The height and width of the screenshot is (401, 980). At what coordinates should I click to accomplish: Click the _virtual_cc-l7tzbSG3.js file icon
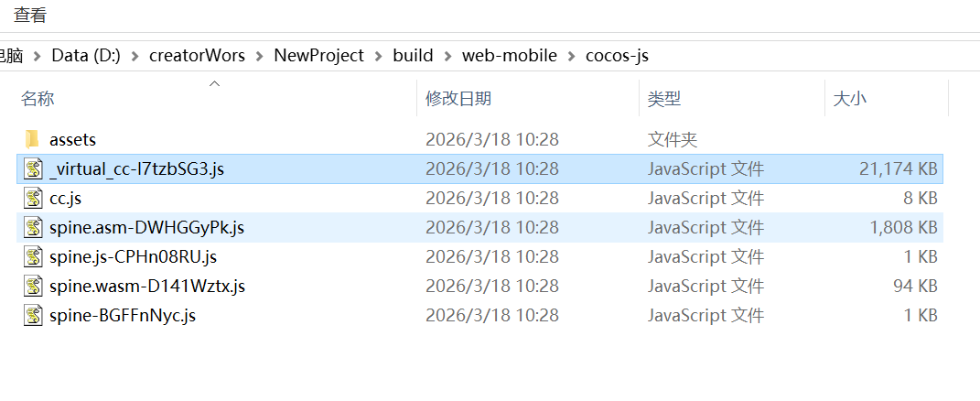(x=34, y=168)
